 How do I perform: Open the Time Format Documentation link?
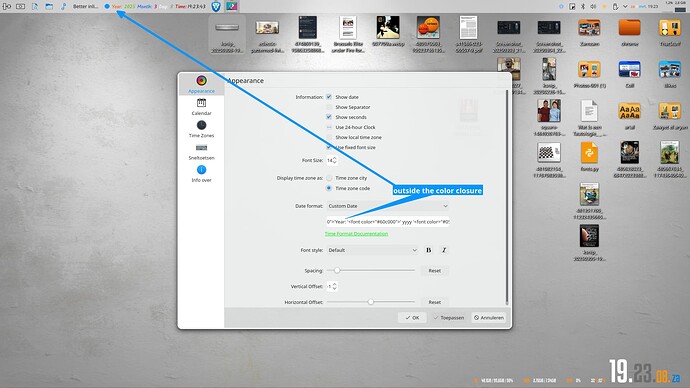[356, 234]
